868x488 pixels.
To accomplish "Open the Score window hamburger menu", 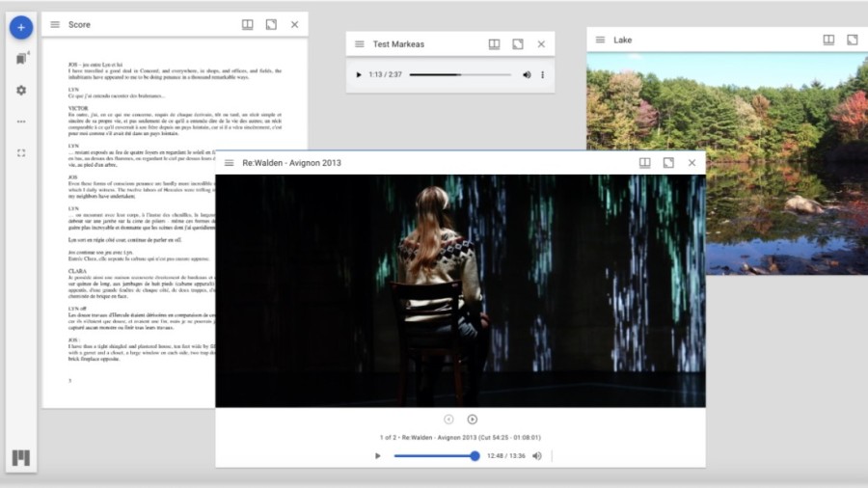I will click(x=55, y=24).
